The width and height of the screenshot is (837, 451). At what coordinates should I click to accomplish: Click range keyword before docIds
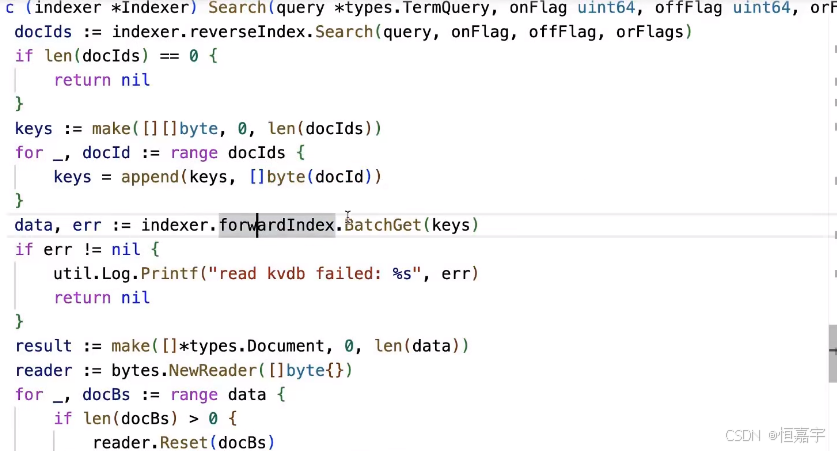coord(194,153)
